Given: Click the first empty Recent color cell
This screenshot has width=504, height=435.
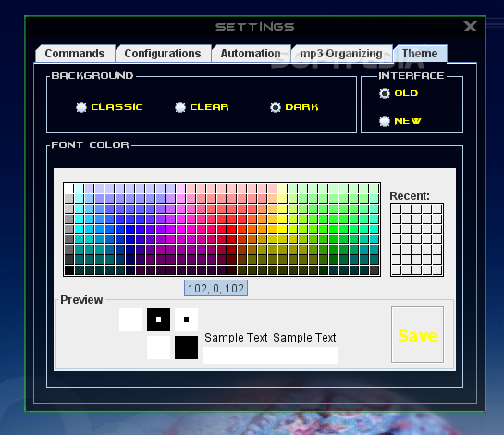Looking at the screenshot, I should 397,209.
